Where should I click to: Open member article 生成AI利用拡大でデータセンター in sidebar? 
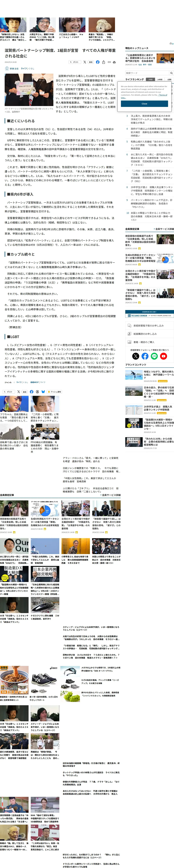(140, 258)
